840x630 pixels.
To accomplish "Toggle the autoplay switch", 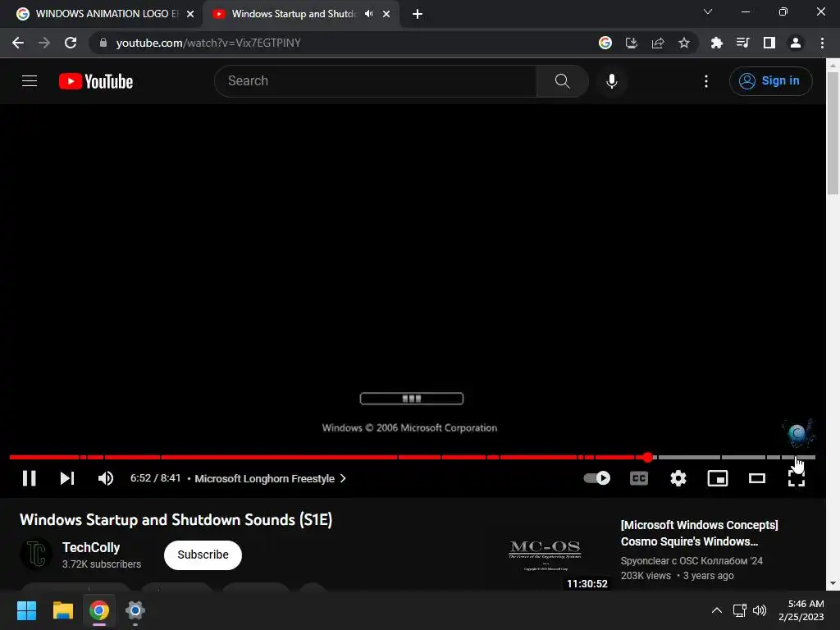I will tap(597, 478).
